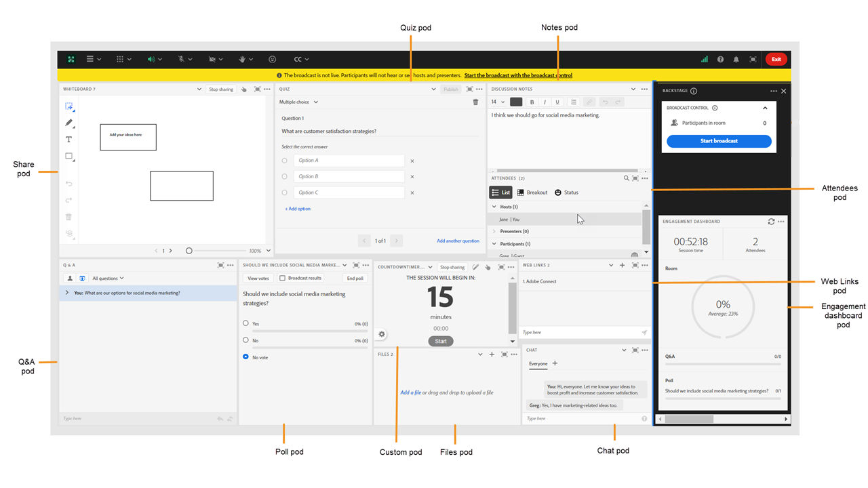Mark Option B as correct answer
This screenshot has height=488, width=868.
tap(284, 176)
